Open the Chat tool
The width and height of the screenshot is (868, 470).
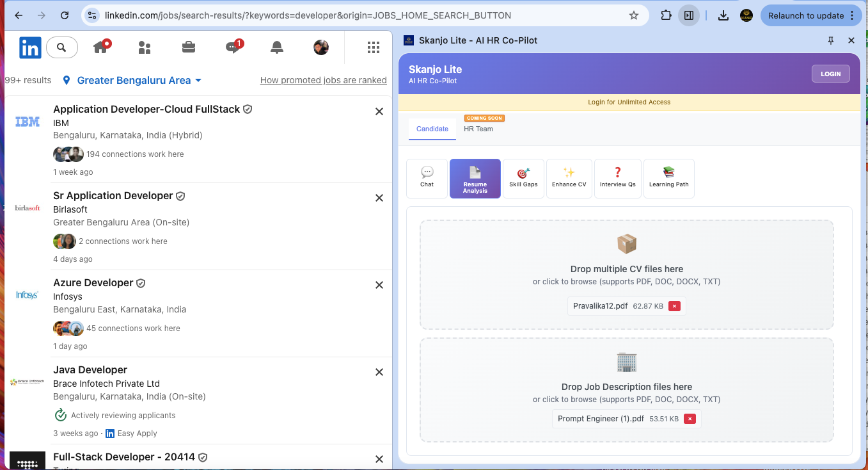tap(427, 179)
